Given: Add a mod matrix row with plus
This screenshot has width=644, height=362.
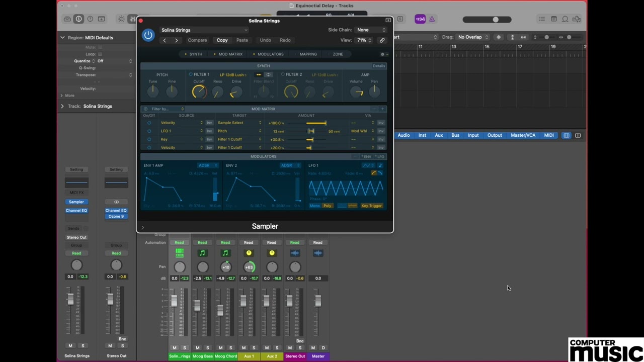Looking at the screenshot, I should [x=382, y=109].
